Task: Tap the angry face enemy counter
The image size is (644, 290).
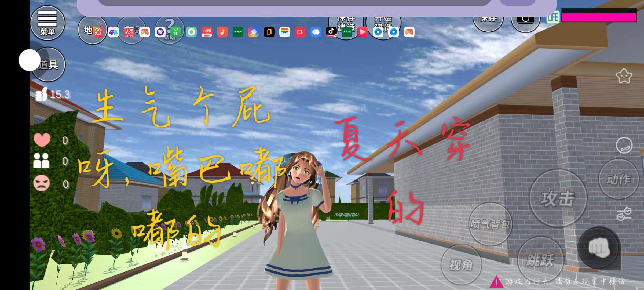Action: (x=42, y=183)
